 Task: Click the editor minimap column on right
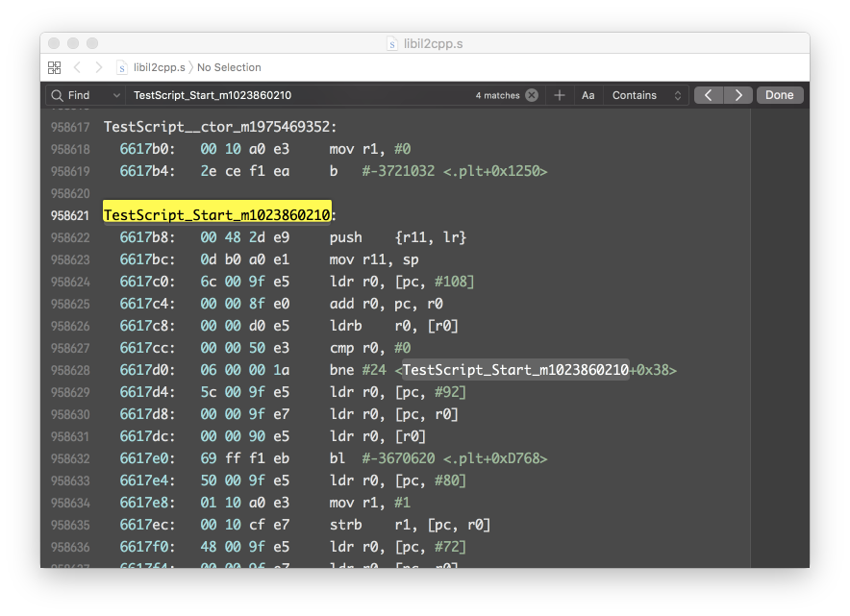[x=780, y=337]
